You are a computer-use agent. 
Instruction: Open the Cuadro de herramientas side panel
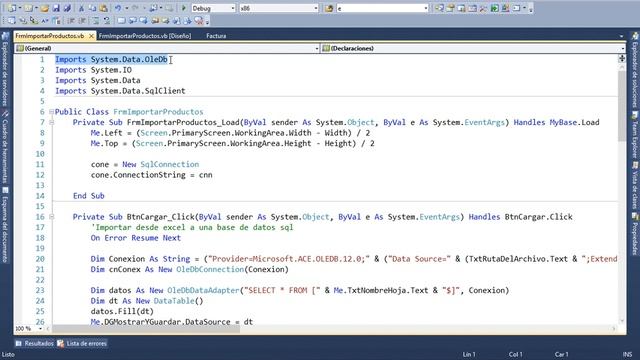coord(5,146)
